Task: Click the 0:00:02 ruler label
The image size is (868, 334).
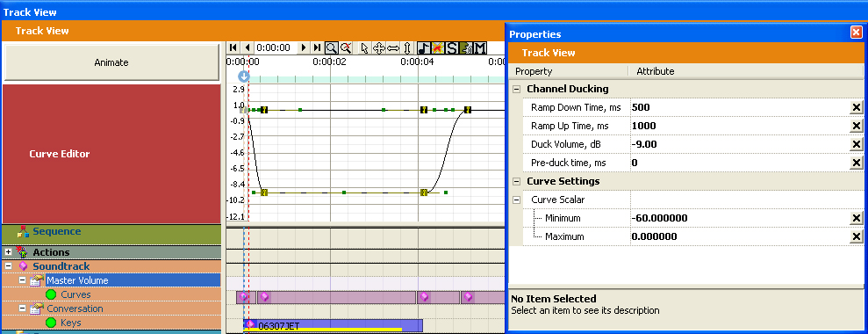Action: tap(329, 62)
